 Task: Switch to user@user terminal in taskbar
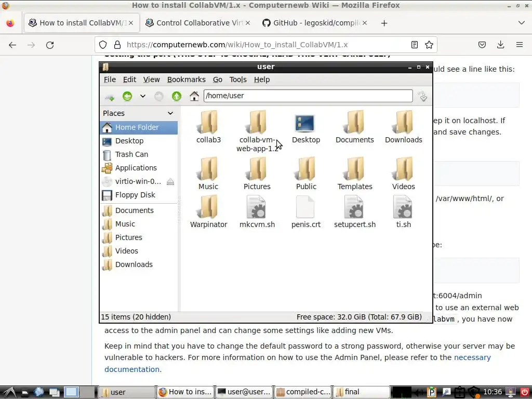[244, 392]
